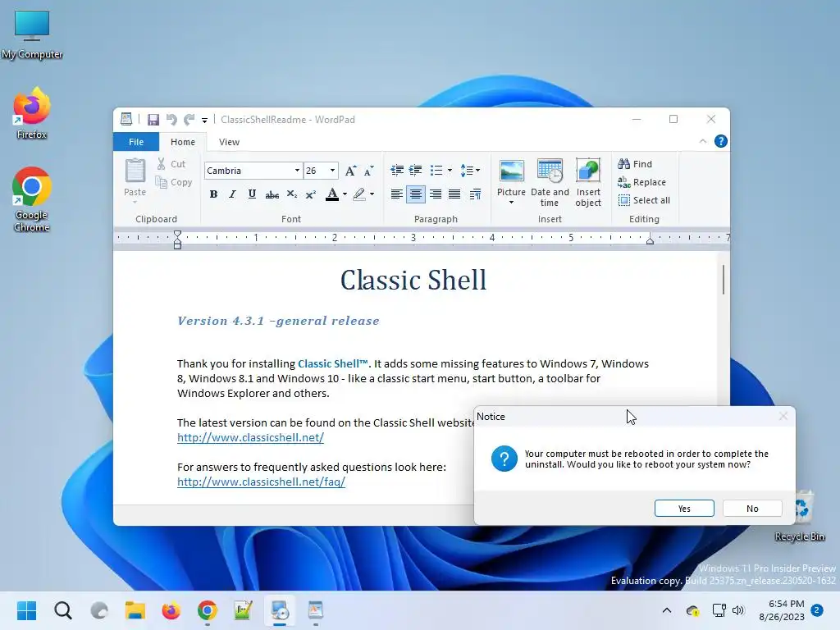Open the line spacing dropdown
The image size is (840, 630).
tap(470, 171)
